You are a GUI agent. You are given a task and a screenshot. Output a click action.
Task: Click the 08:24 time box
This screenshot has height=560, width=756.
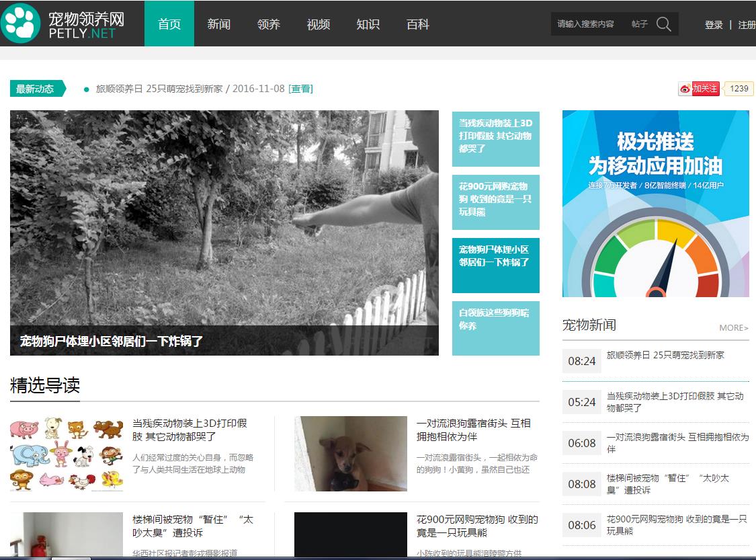[x=582, y=361]
